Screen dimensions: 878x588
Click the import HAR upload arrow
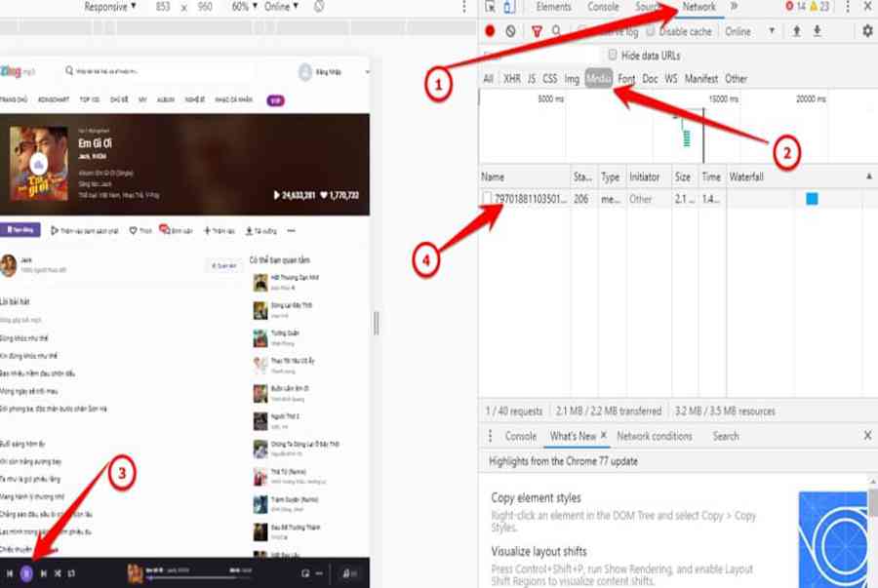796,31
